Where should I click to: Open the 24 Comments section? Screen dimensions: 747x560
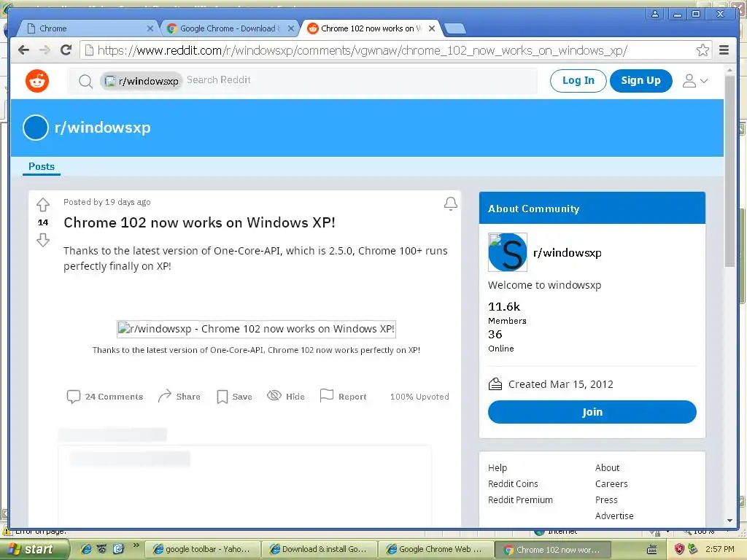105,396
